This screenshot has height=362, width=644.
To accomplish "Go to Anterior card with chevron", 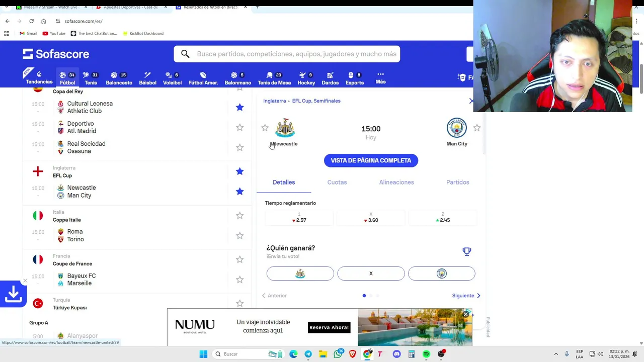I will 274,296.
